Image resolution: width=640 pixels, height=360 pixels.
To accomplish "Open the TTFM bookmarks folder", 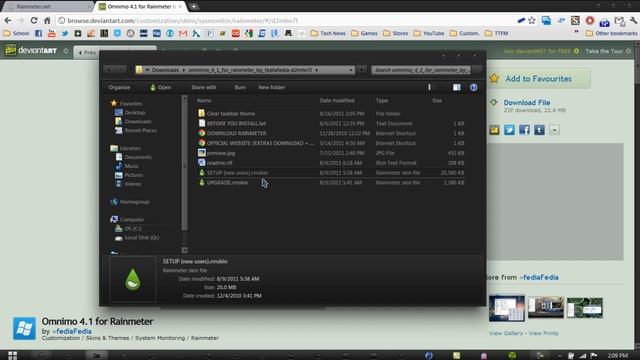I will 496,33.
